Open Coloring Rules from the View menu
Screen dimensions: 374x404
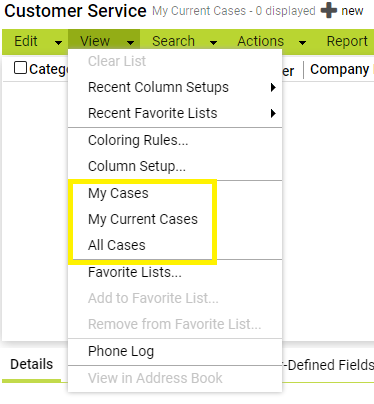[138, 140]
